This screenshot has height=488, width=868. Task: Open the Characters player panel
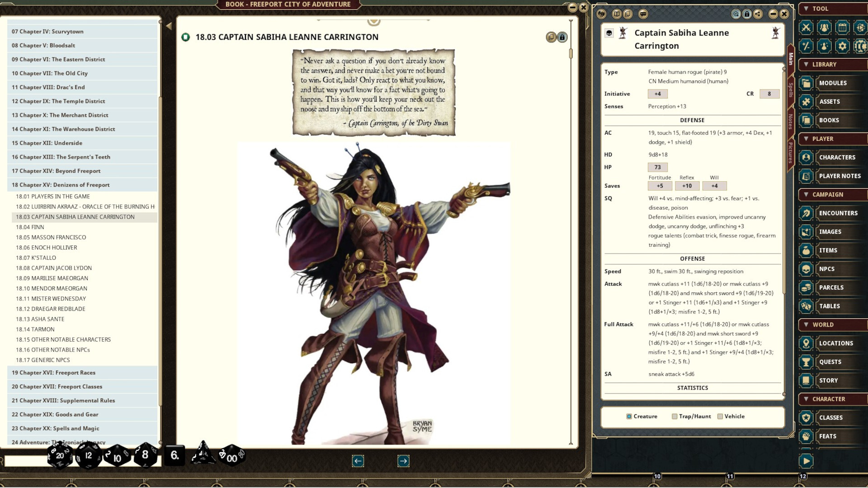tap(837, 157)
